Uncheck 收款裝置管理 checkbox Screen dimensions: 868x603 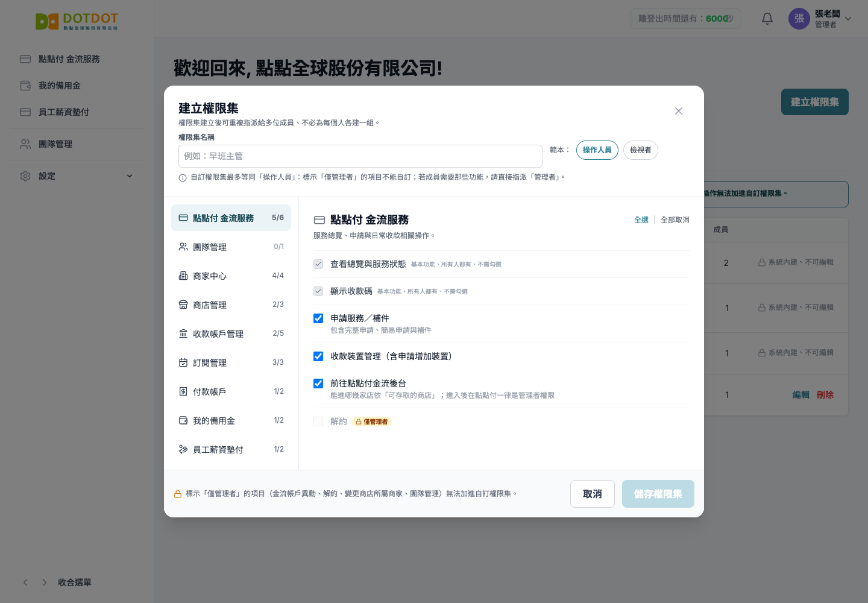[318, 356]
